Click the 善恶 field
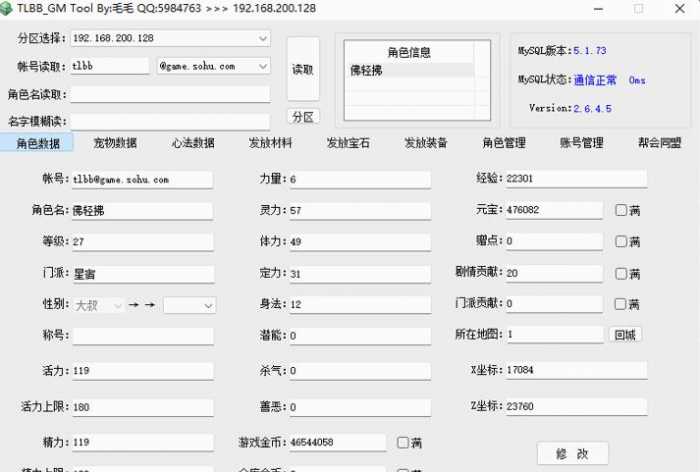 [360, 407]
